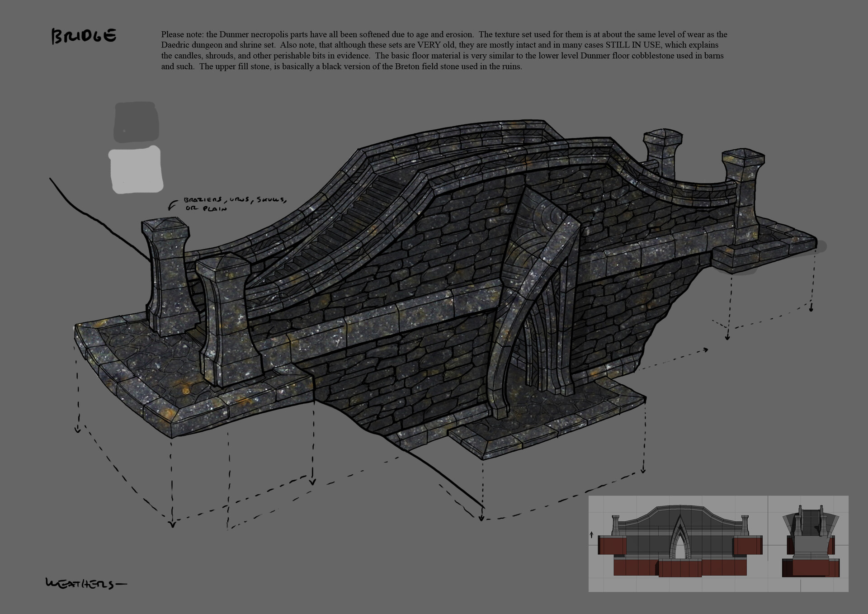Screen dimensions: 868x614
Task: Click the bottom-left dashed arrowhead pointing down
Action: 172,524
